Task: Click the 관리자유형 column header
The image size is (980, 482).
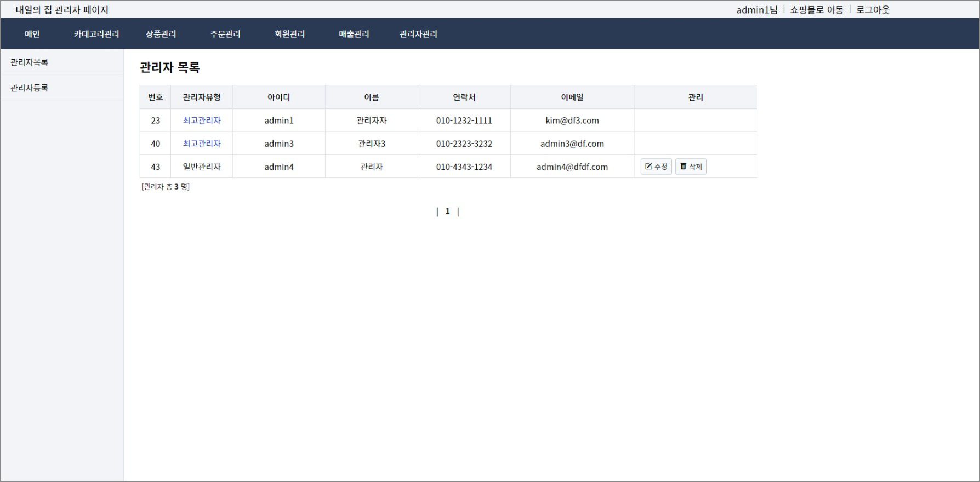Action: pyautogui.click(x=202, y=97)
